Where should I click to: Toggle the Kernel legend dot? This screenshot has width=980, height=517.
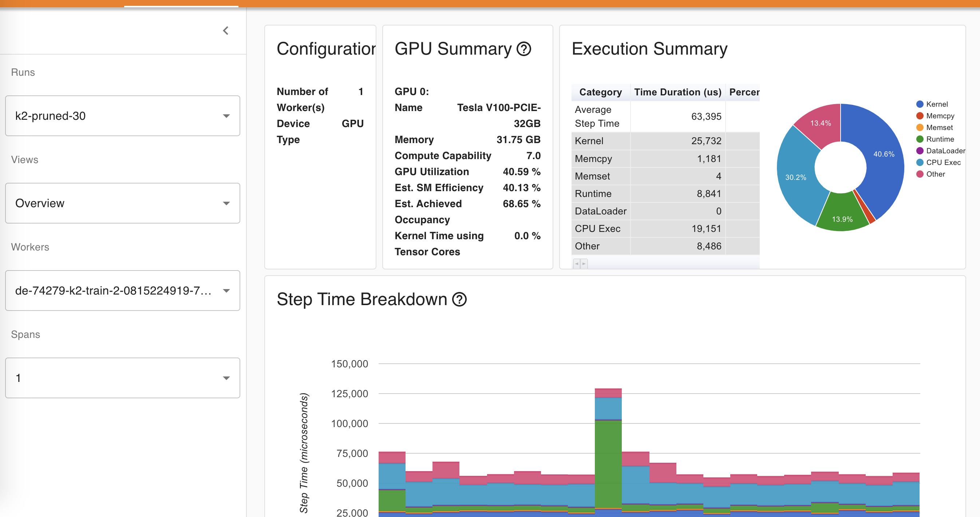(x=920, y=104)
